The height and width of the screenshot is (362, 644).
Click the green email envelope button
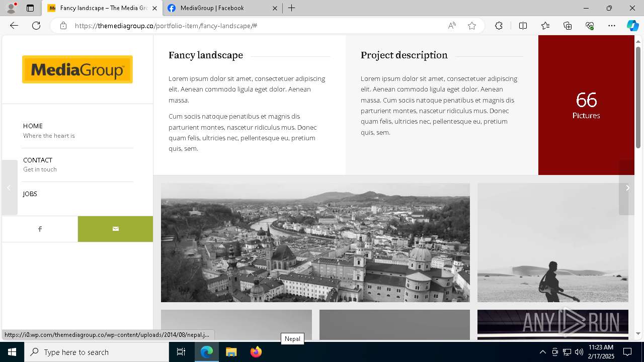tap(115, 229)
